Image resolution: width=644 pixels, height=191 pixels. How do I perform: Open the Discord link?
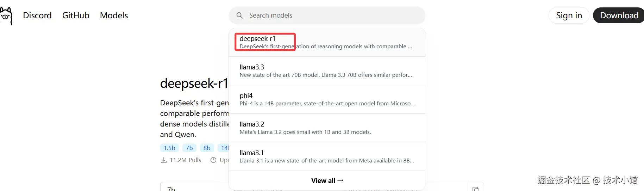(x=37, y=16)
